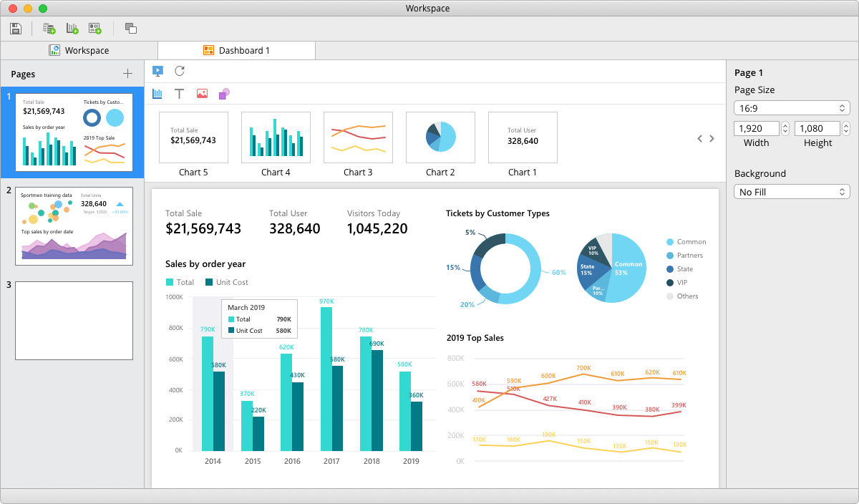Click the add chart toolbar icon
859x504 pixels.
pyautogui.click(x=72, y=29)
